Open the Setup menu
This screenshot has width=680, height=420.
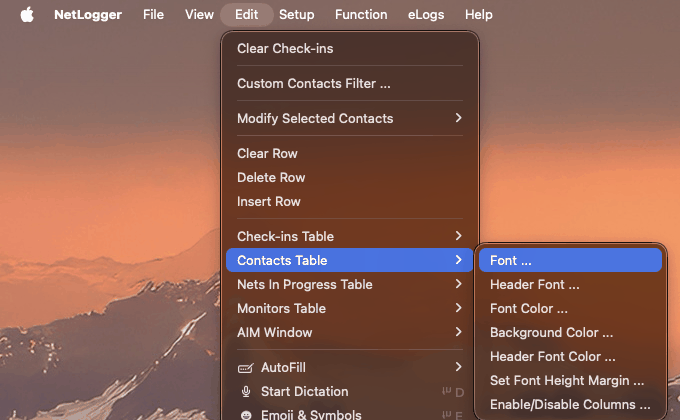297,15
